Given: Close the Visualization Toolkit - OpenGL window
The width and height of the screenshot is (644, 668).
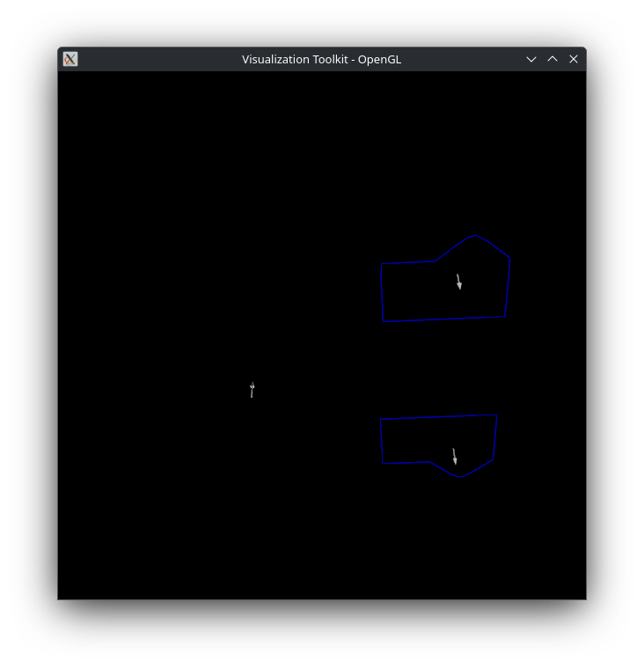Looking at the screenshot, I should pyautogui.click(x=574, y=59).
